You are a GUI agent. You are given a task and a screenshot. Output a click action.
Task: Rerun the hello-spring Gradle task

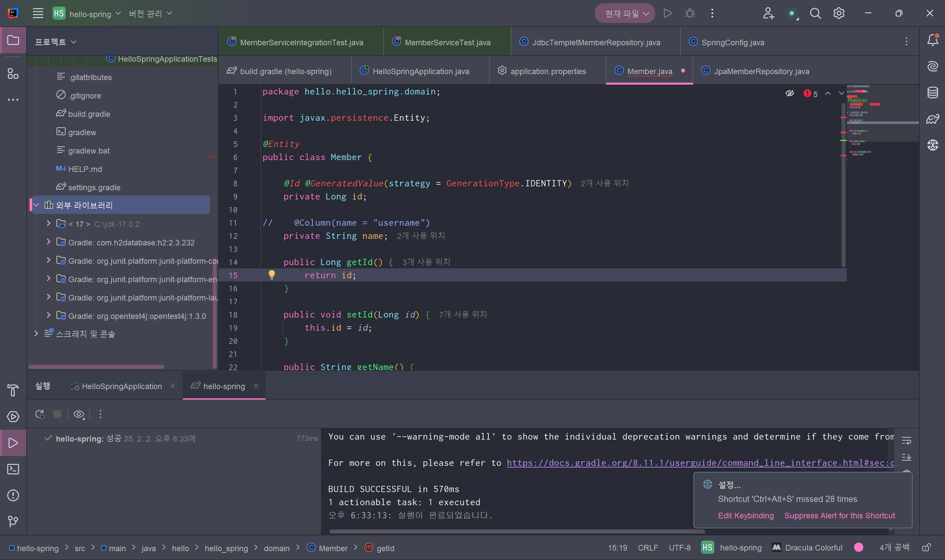(40, 414)
